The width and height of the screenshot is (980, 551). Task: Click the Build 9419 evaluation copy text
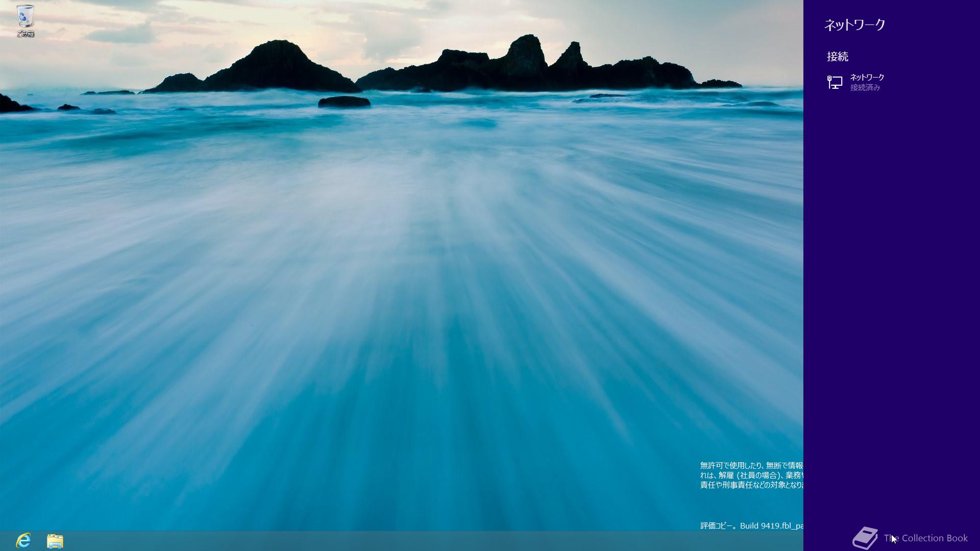tap(752, 525)
